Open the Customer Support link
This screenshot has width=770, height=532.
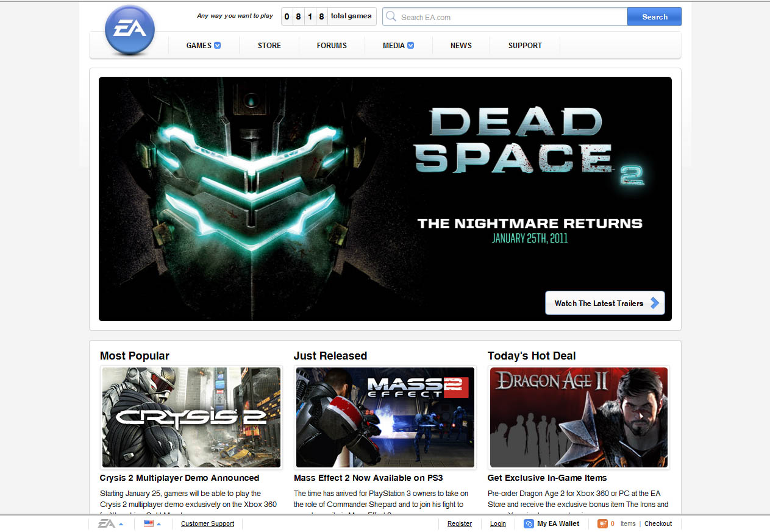pos(207,523)
